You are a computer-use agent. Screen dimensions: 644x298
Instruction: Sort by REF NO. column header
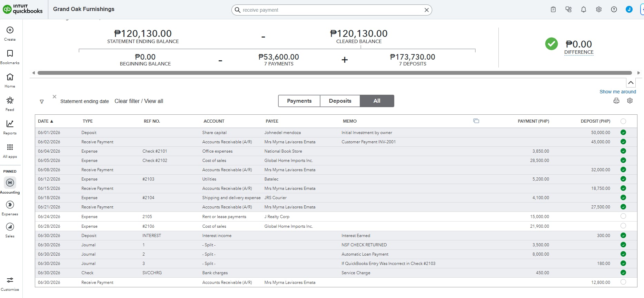(152, 121)
